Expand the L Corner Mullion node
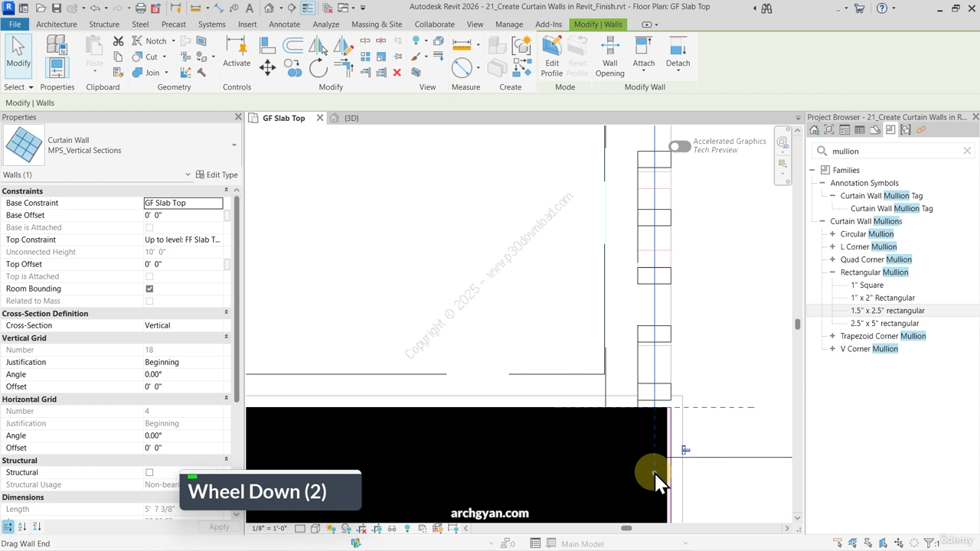Image resolution: width=980 pixels, height=551 pixels. (833, 246)
